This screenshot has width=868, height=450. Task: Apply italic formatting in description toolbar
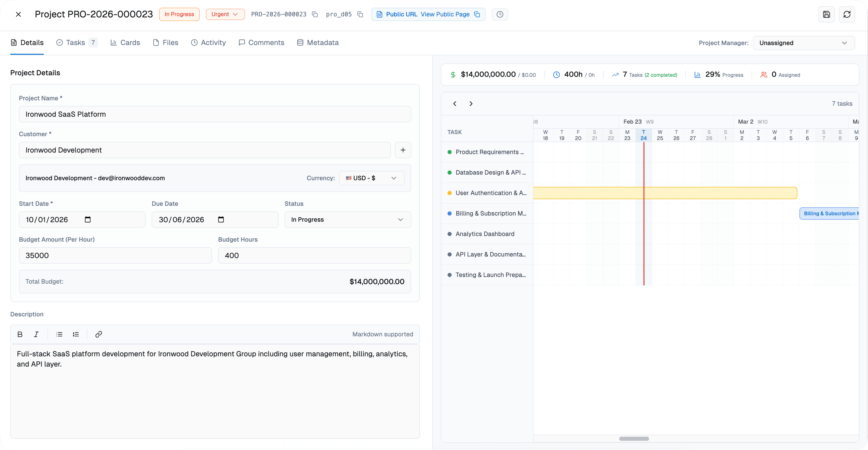tap(36, 334)
